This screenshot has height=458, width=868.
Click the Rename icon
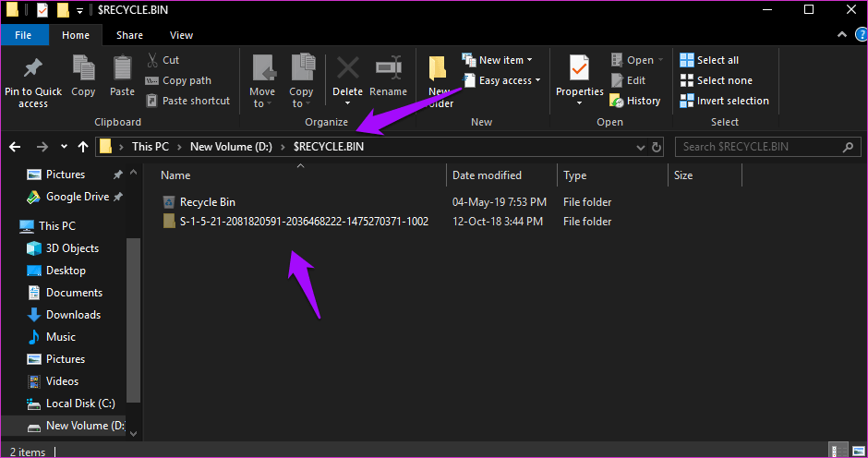tap(388, 68)
